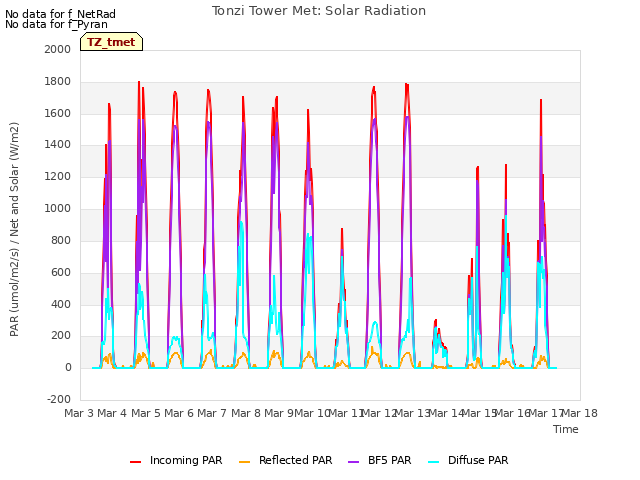Click the 200 y-axis tick label
The width and height of the screenshot is (640, 480).
pos(61,336)
